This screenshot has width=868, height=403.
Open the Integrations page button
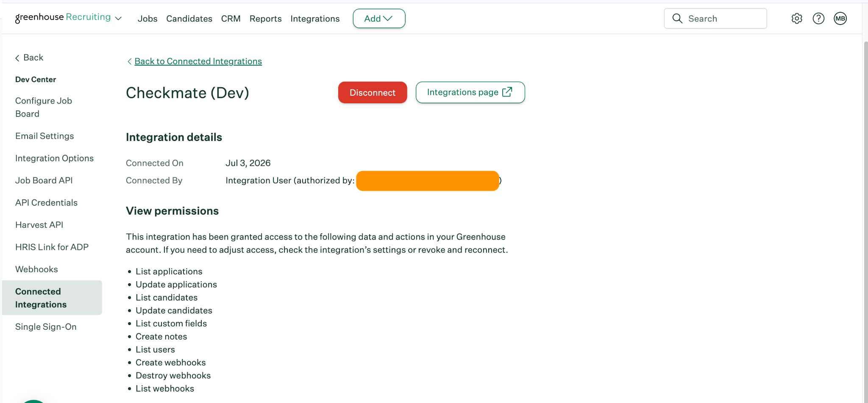[470, 92]
